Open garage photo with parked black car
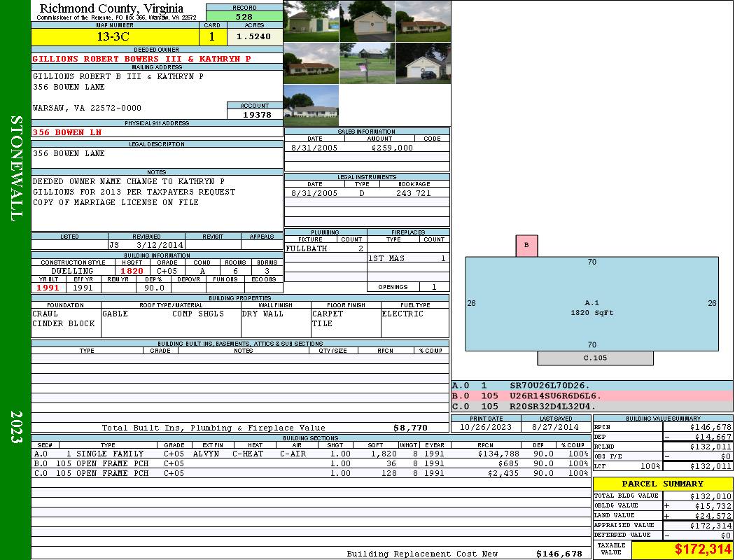 [423, 64]
